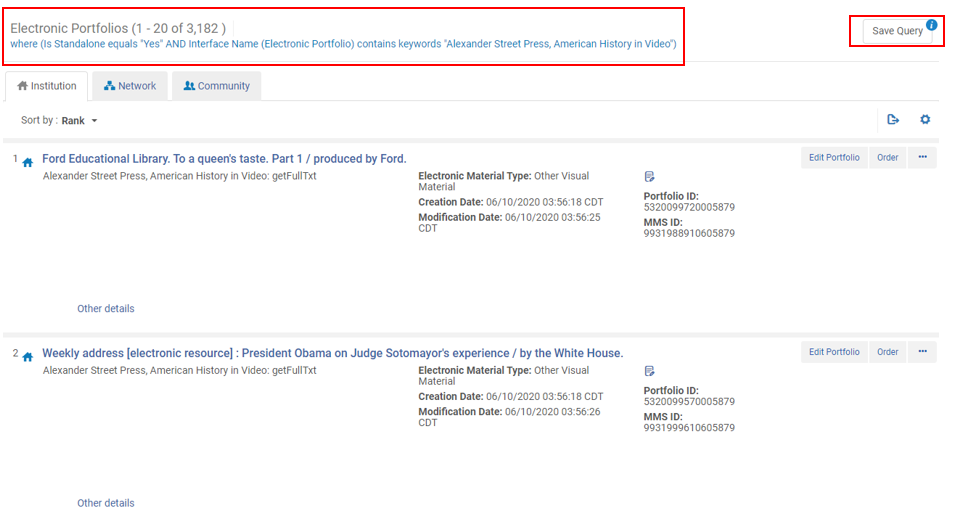958x525 pixels.
Task: Click home icon beside Ford Educational Library record
Action: [28, 162]
